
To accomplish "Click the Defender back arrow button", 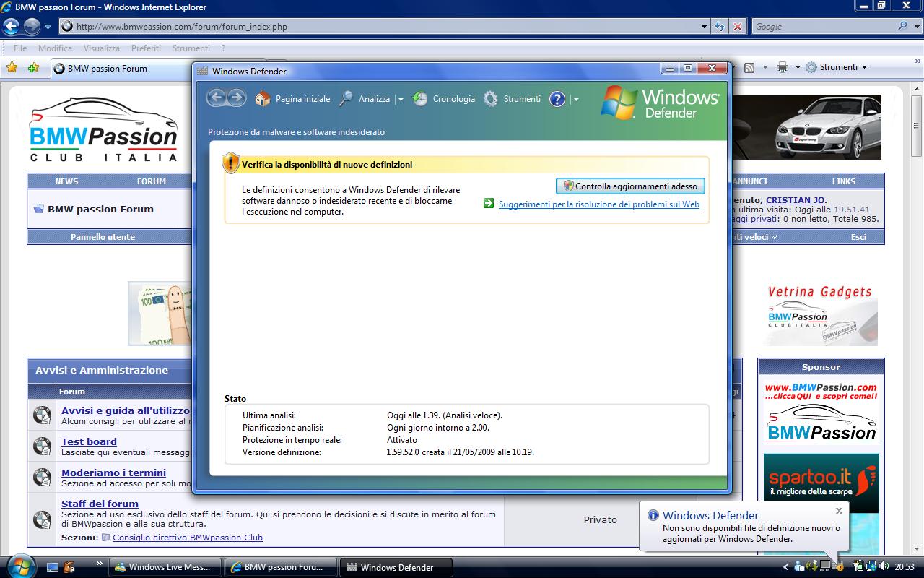I will coord(216,98).
